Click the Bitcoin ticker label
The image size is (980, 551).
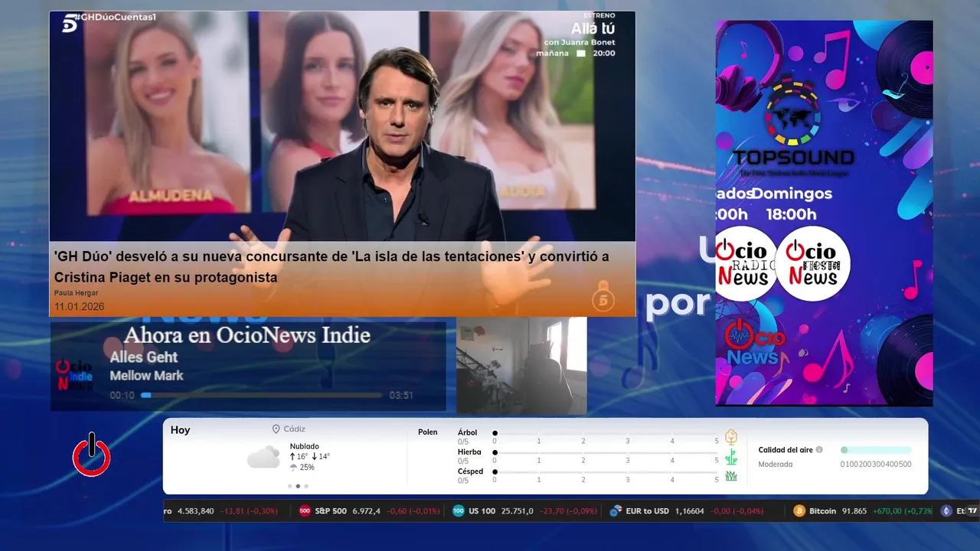(822, 510)
